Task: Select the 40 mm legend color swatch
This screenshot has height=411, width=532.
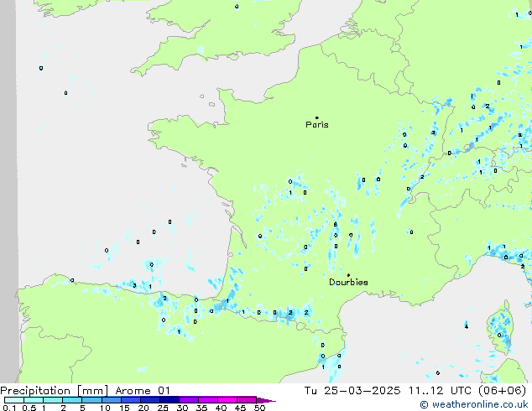Action: click(228, 400)
